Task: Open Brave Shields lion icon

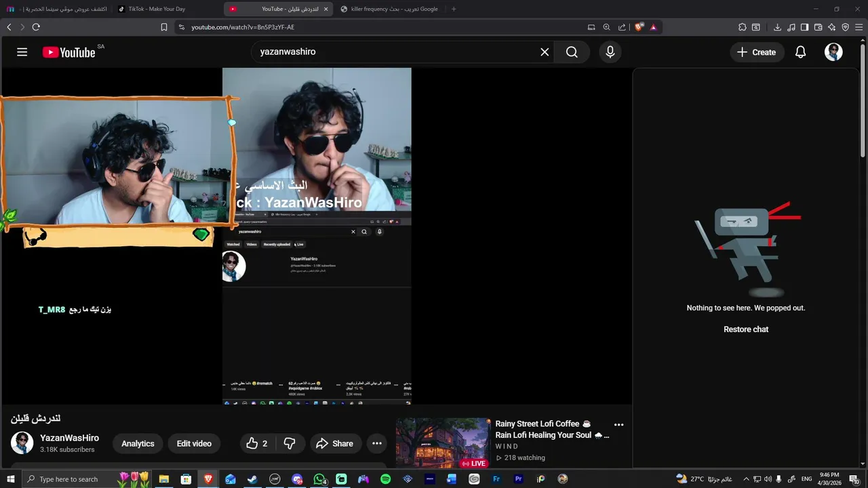Action: [x=639, y=27]
